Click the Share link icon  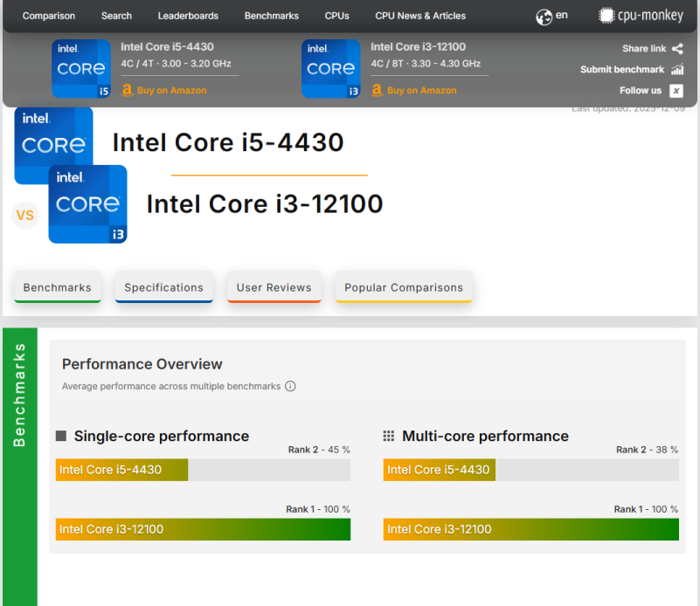[x=677, y=49]
